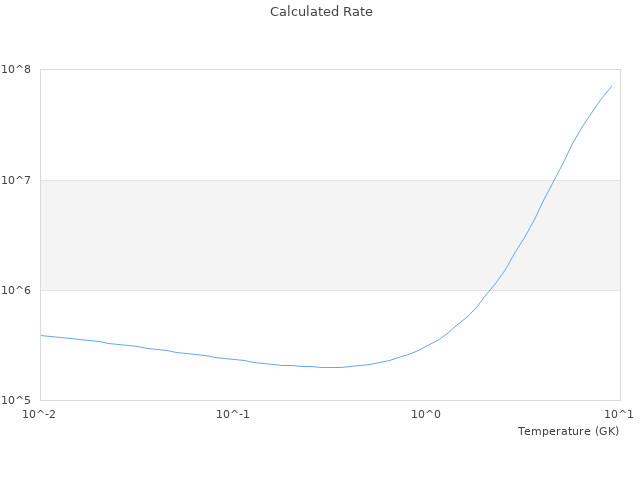Click the blue curve's upper-right end point
Image resolution: width=640 pixels, height=480 pixels.
click(x=611, y=86)
